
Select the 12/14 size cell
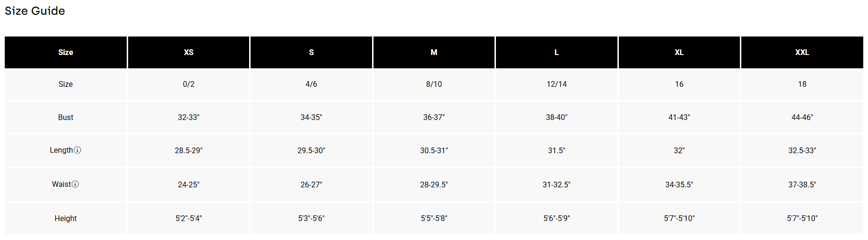pos(557,84)
